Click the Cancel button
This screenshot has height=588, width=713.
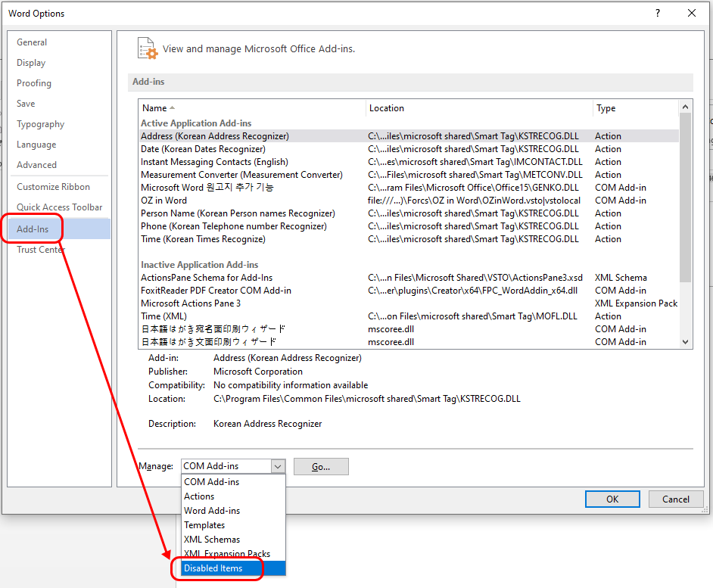point(676,499)
